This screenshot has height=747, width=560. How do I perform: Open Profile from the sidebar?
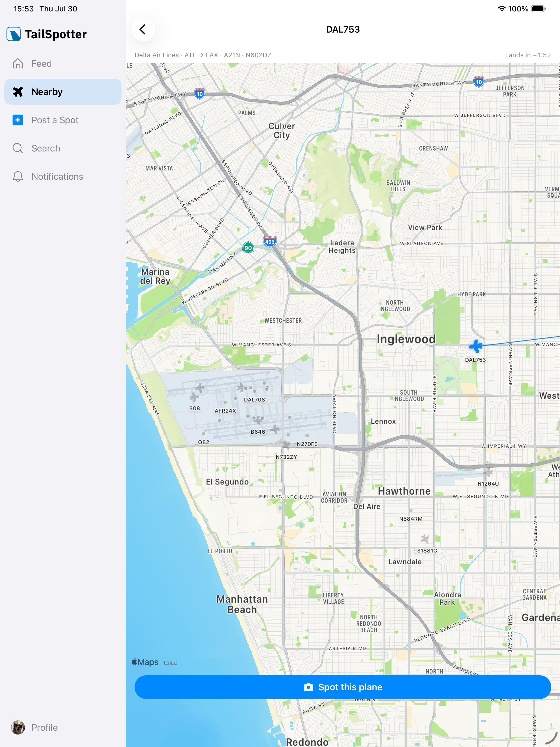click(x=63, y=727)
